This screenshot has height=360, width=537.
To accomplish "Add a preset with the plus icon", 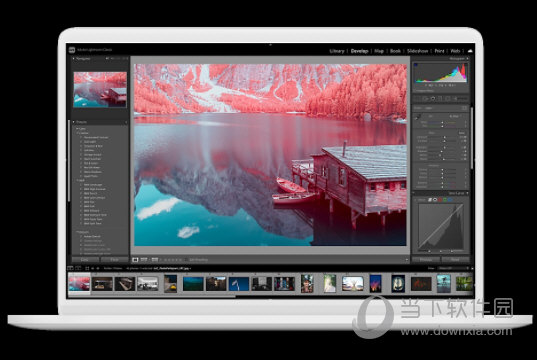I will point(126,122).
